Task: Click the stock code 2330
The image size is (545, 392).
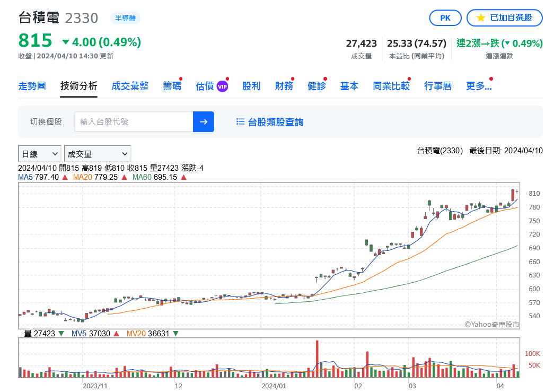Action: 82,18
